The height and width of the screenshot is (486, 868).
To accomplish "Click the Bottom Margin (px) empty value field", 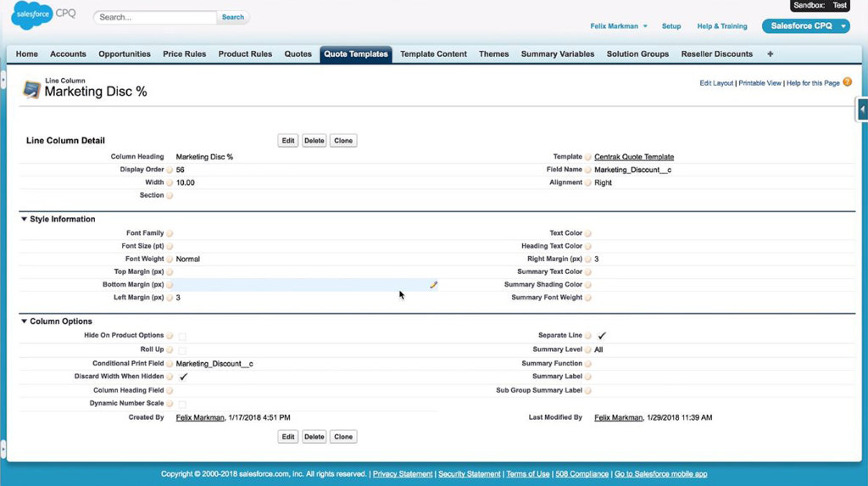I will (x=303, y=285).
